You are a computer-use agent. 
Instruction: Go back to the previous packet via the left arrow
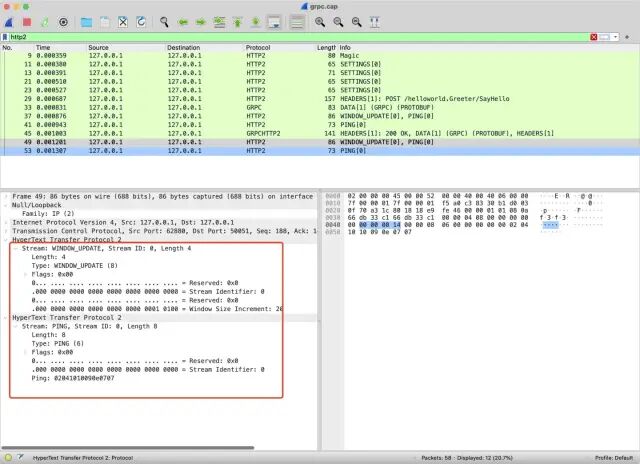(183, 22)
